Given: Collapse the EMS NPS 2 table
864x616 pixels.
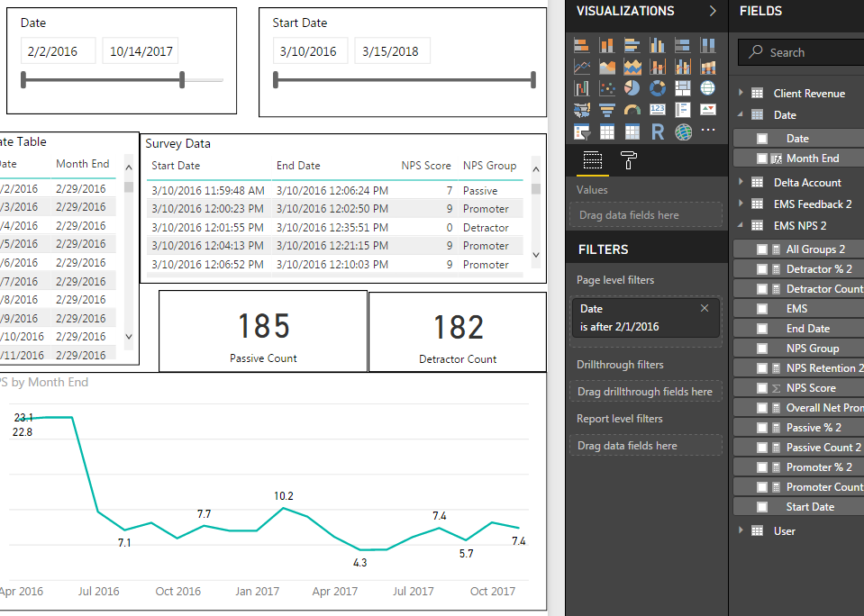Looking at the screenshot, I should click(x=741, y=225).
